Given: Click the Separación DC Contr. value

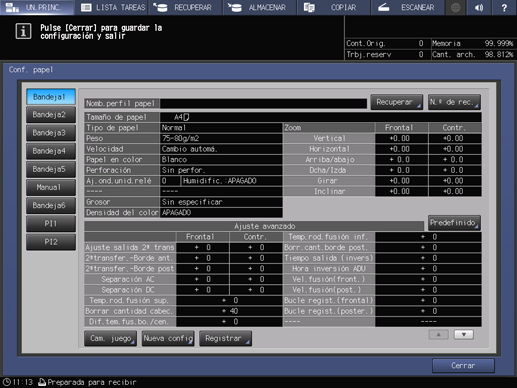Looking at the screenshot, I should tap(256, 290).
